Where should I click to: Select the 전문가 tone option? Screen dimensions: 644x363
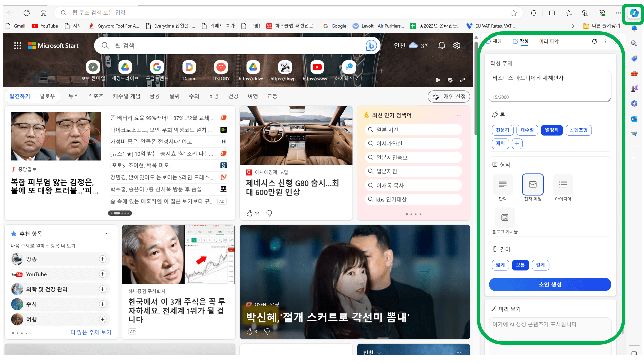(x=502, y=130)
